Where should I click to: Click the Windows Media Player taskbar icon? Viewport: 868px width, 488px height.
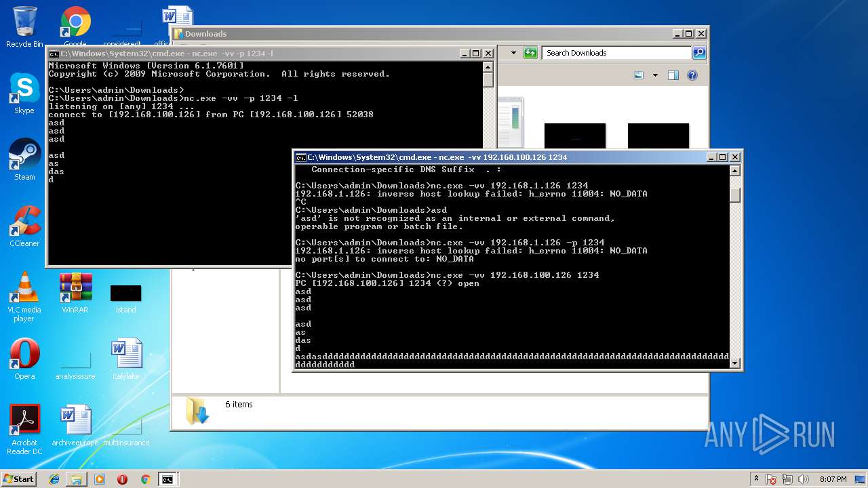[100, 479]
